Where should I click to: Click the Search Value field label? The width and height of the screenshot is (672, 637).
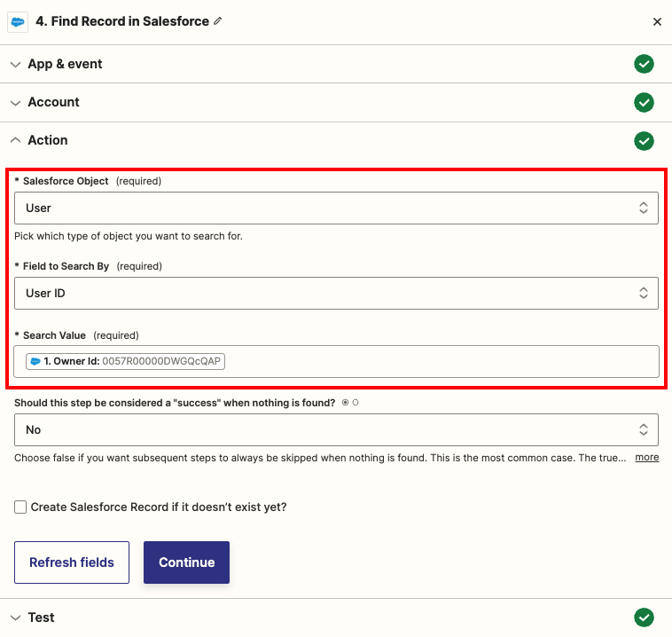54,335
